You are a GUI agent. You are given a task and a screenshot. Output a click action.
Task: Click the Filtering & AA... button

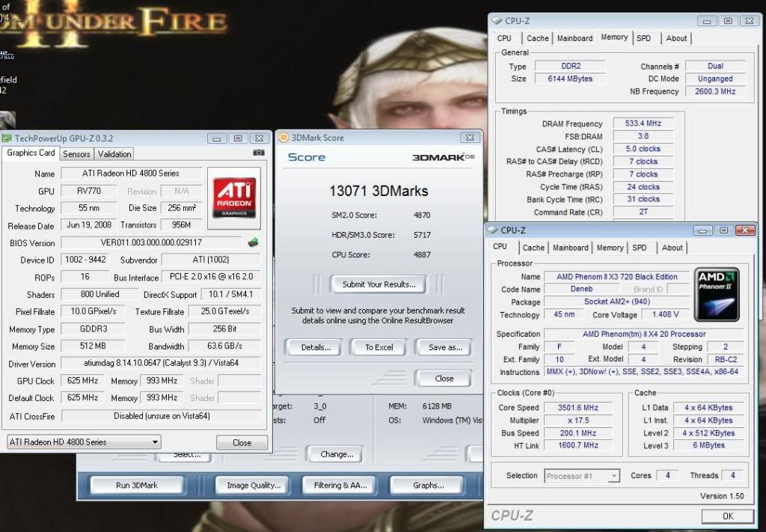pos(340,485)
